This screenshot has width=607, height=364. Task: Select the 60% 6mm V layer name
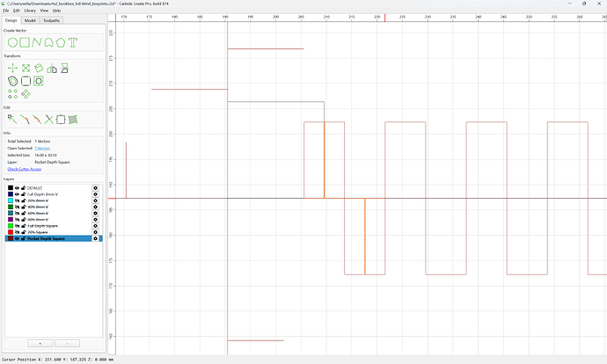[x=38, y=213]
